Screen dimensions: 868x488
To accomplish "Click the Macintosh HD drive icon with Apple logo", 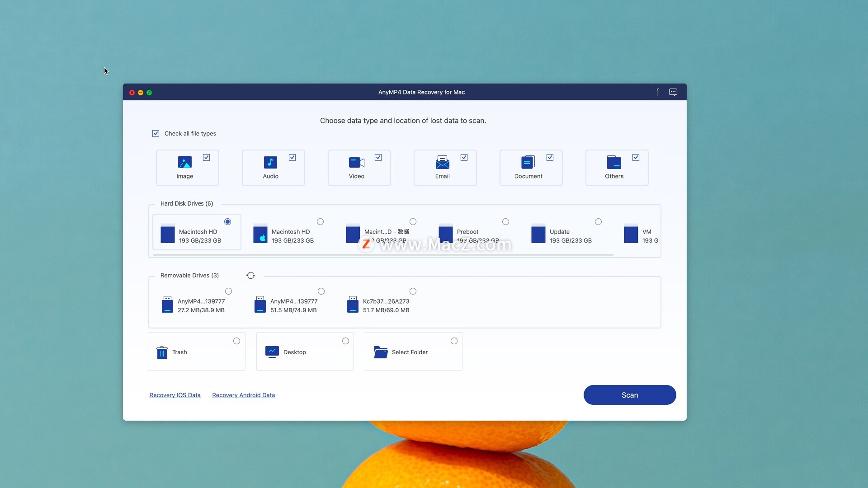I will (260, 233).
